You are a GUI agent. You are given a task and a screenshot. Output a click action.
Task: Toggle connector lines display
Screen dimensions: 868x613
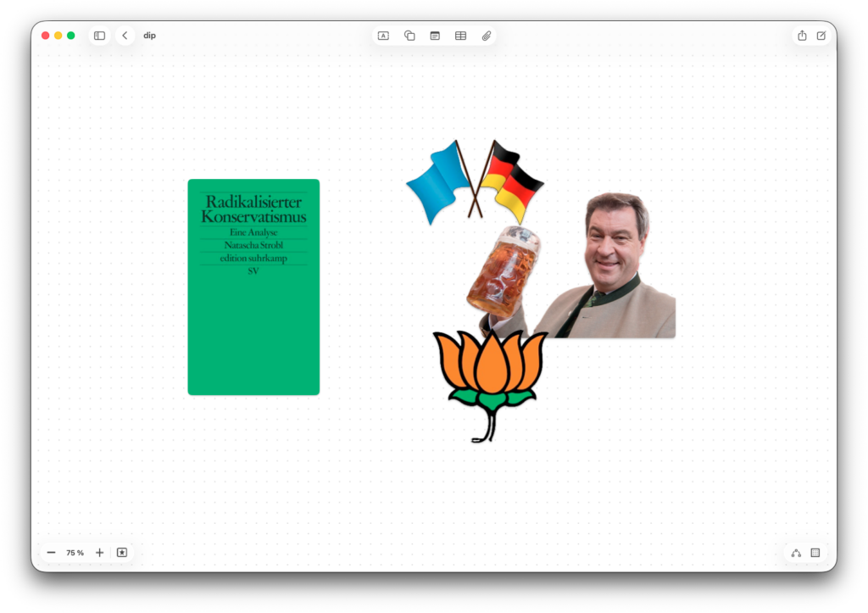coord(796,553)
